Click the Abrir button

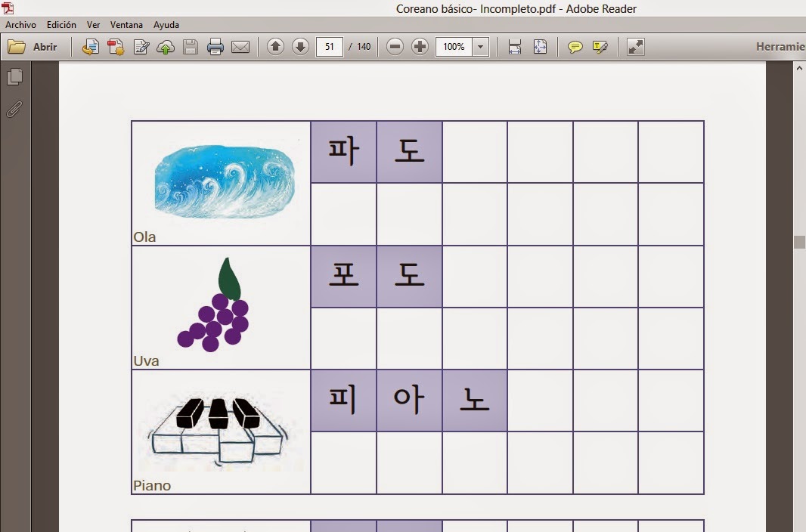[x=36, y=47]
